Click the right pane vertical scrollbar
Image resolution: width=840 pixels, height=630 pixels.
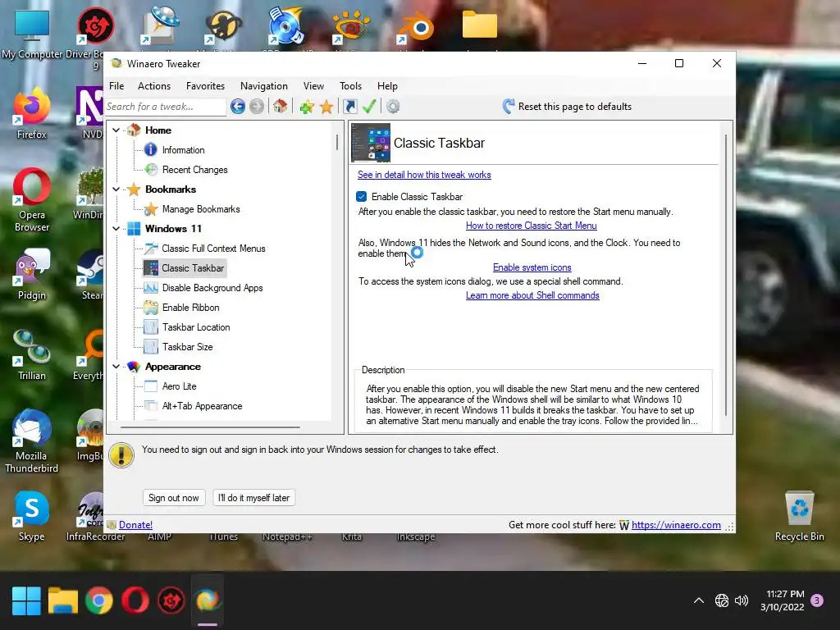(x=726, y=274)
